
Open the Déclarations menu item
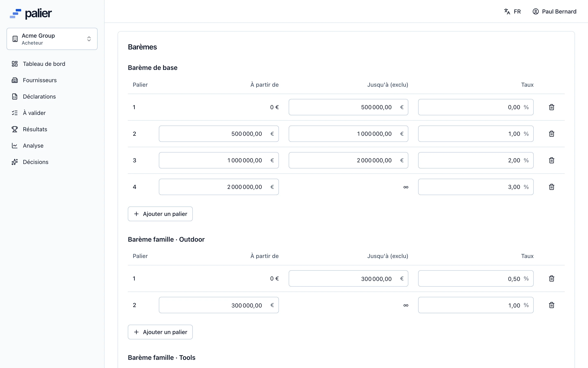pyautogui.click(x=52, y=96)
